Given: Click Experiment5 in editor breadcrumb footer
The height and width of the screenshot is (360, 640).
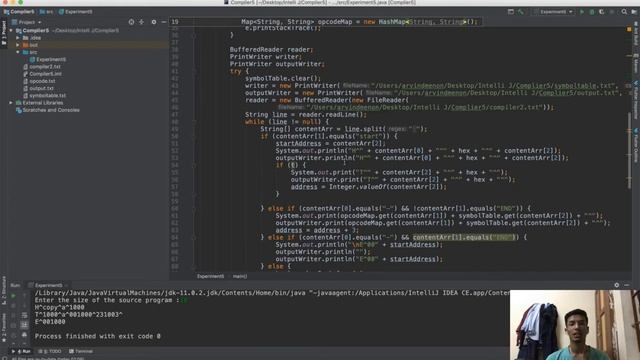Looking at the screenshot, I should [x=211, y=276].
